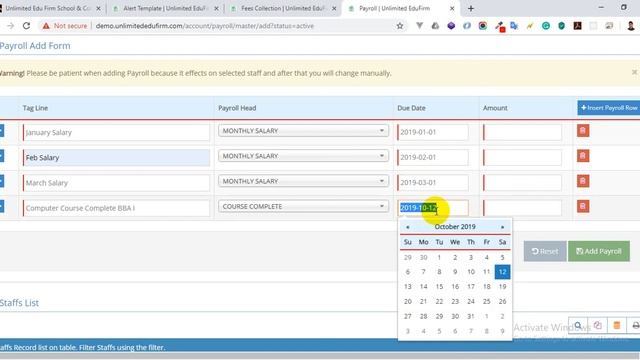Click the January Salary tag line field
640x360 pixels.
pyautogui.click(x=116, y=132)
